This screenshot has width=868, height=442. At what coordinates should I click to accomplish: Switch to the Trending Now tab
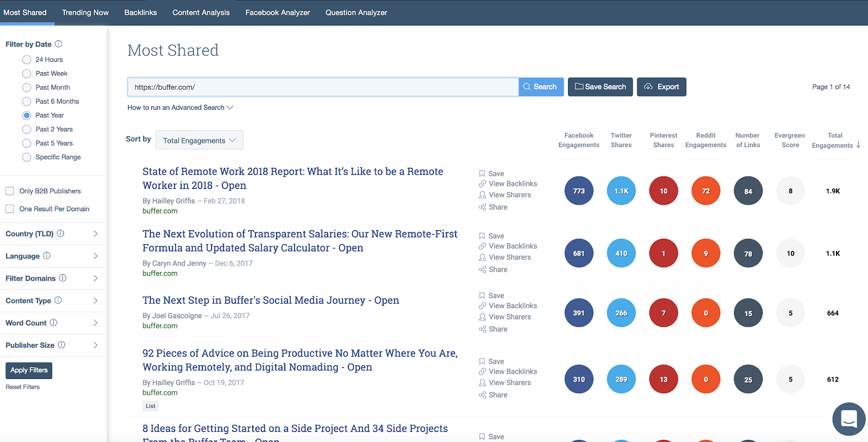tap(85, 12)
